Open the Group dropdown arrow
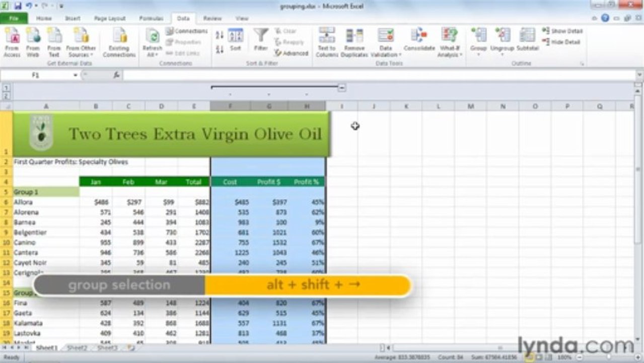The width and height of the screenshot is (644, 363). [x=478, y=54]
